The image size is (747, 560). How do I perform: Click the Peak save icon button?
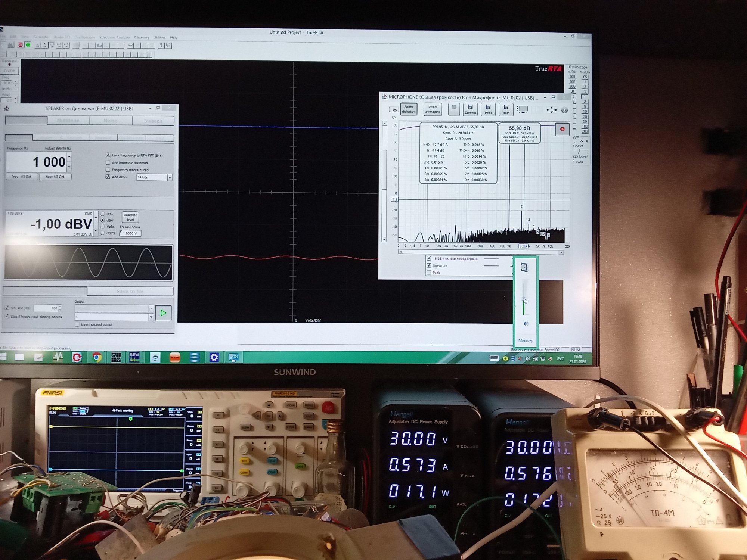pos(488,109)
